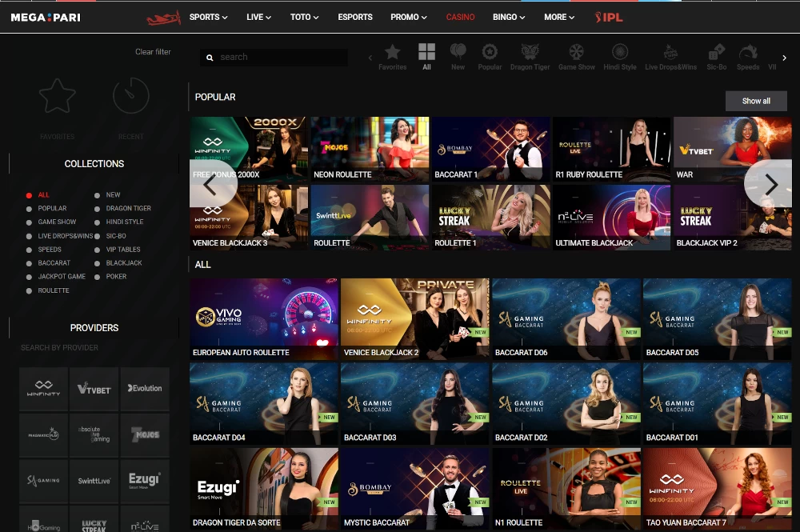Expand the BINGO dropdown menu

[509, 18]
